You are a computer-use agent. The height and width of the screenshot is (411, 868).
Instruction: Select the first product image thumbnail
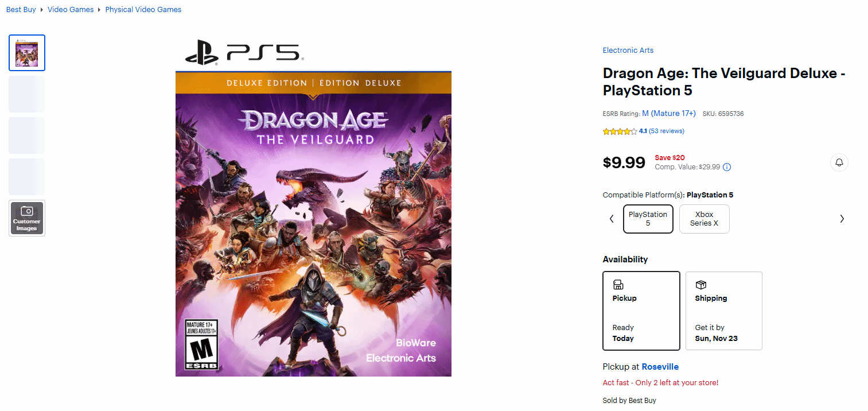[x=27, y=53]
